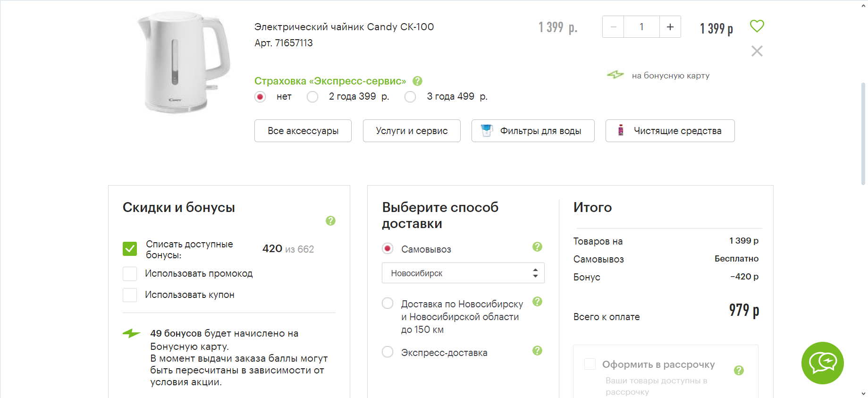Select insurance 3 года 499 р.
The height and width of the screenshot is (398, 868).
410,97
